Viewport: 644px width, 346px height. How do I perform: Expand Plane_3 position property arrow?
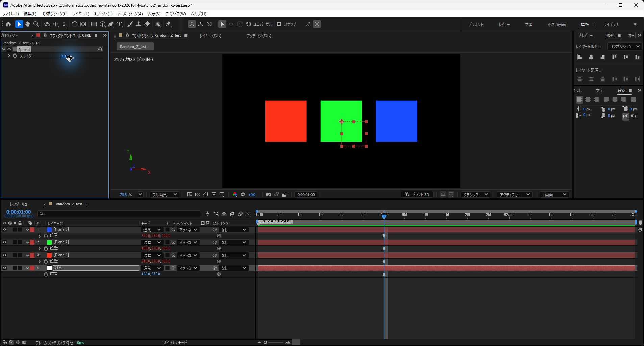click(x=40, y=236)
